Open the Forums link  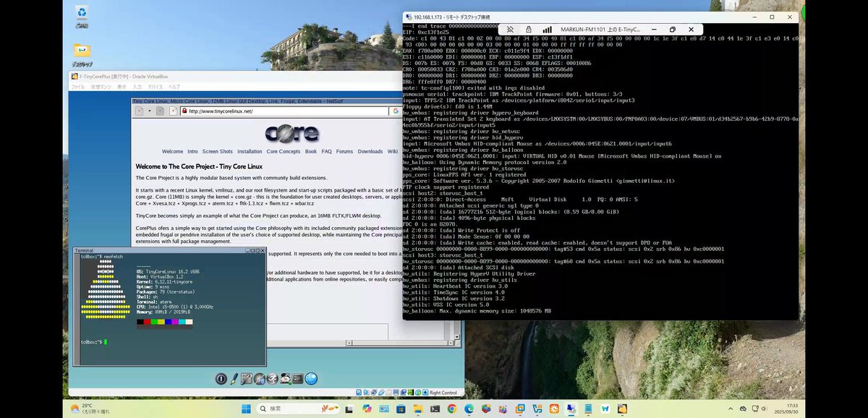click(344, 151)
